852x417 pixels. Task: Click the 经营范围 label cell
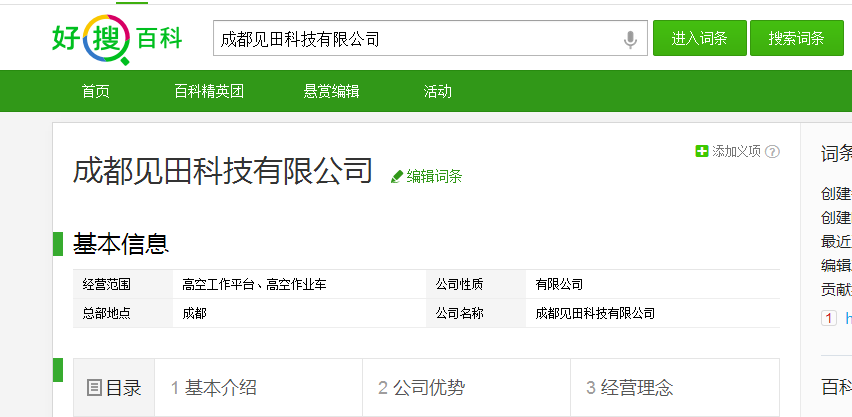123,284
